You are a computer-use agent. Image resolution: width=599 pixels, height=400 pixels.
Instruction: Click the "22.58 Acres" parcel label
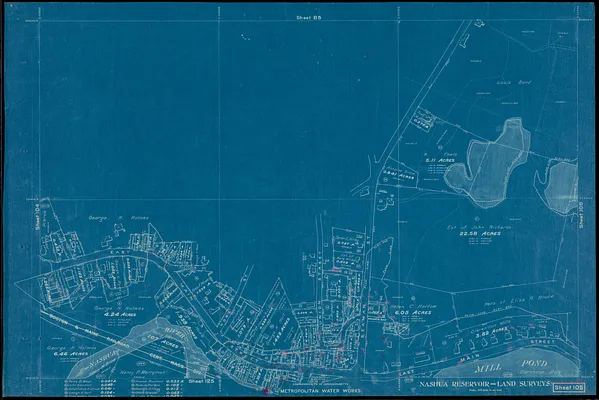tap(480, 233)
